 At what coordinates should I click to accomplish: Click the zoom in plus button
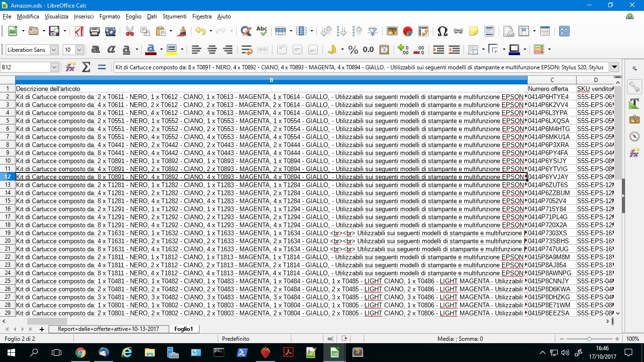click(617, 339)
